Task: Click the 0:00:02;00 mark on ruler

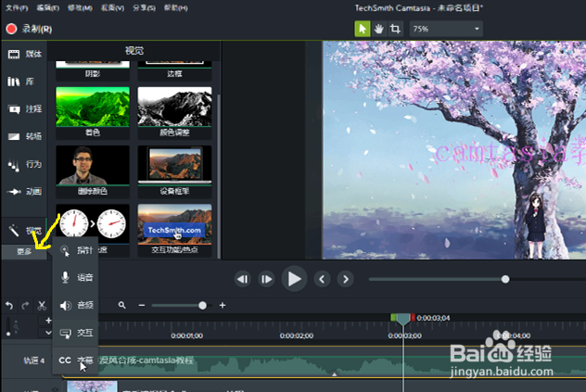Action: 297,335
